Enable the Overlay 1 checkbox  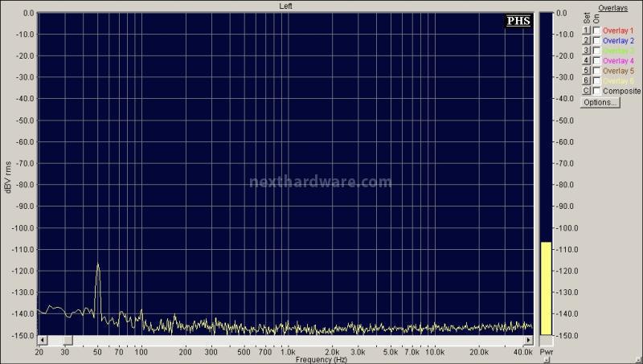[596, 31]
